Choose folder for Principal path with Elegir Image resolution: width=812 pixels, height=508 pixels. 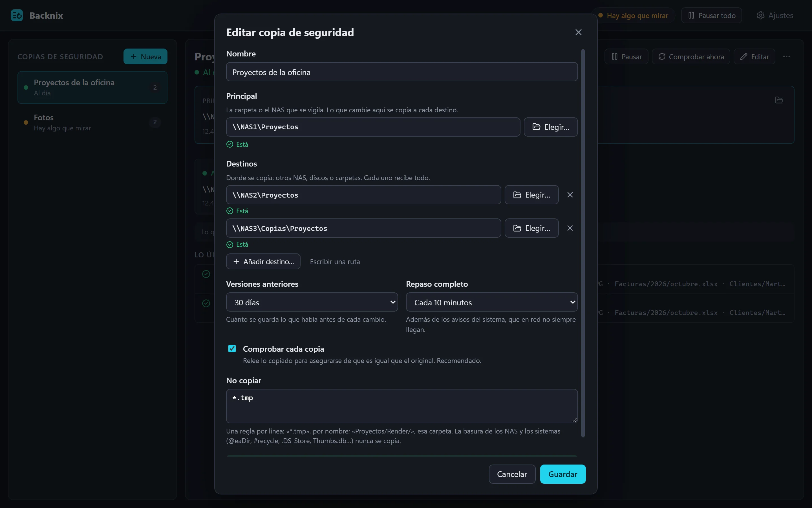click(x=551, y=127)
